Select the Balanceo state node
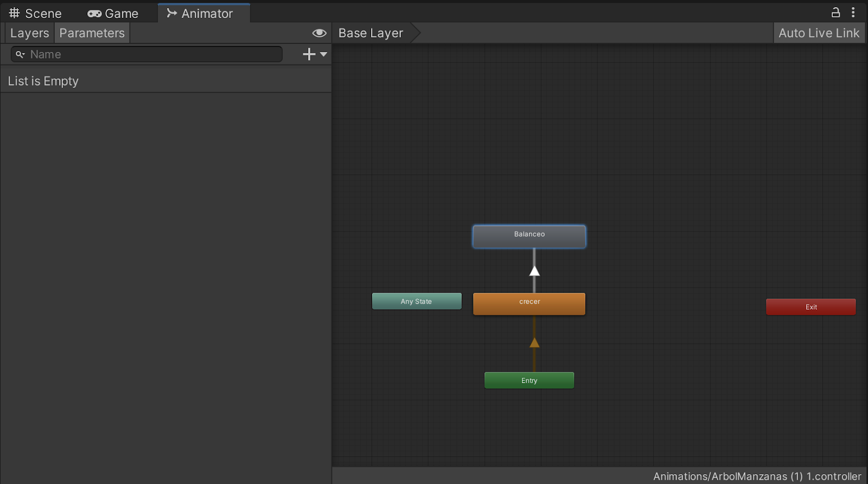 click(529, 237)
